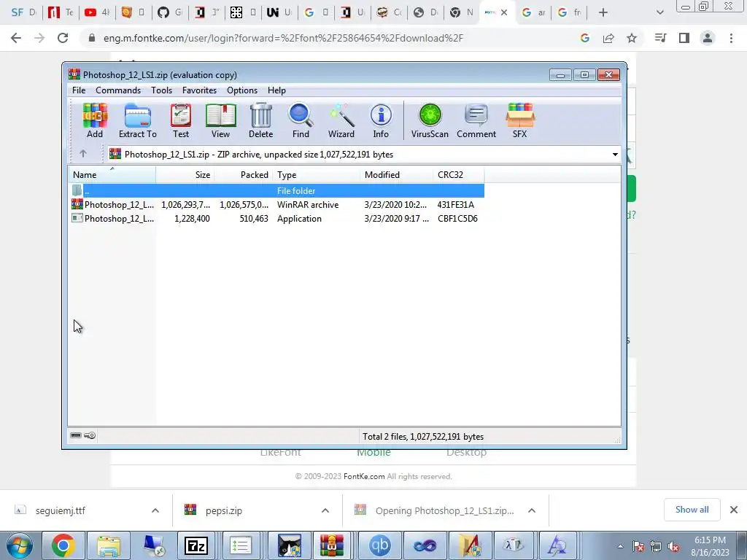The image size is (747, 560).
Task: Click the Add toolbar icon in WinRAR
Action: [95, 121]
